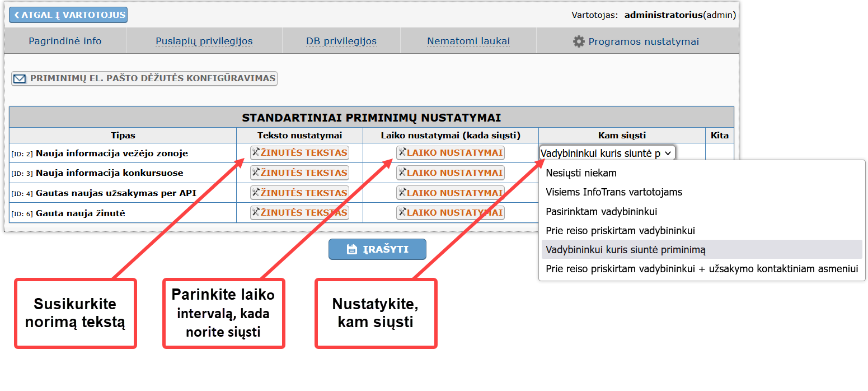Choose option with užsakymo kontaktiniam asmeniui
868x391 pixels.
[702, 269]
